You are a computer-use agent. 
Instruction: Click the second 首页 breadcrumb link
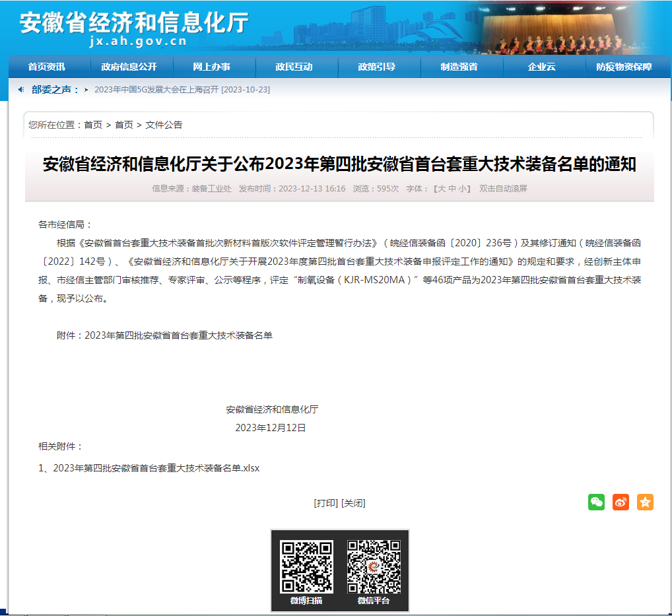[124, 125]
